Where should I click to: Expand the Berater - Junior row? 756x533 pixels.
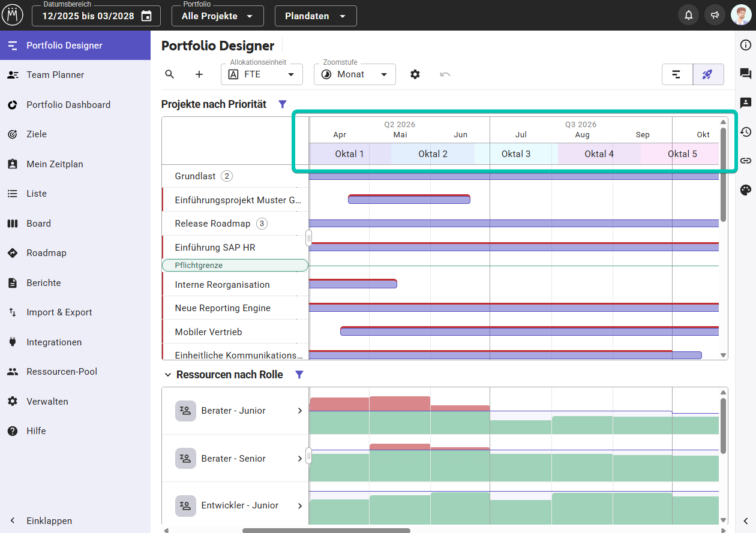(300, 411)
